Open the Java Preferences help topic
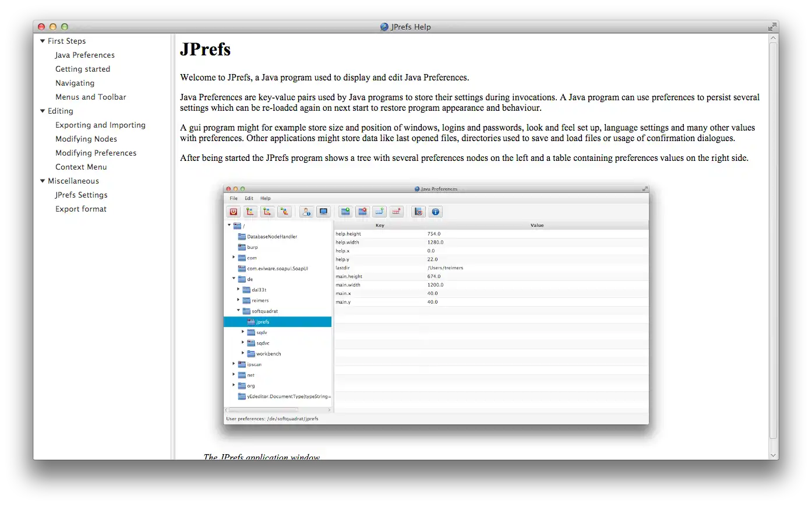Viewport: 812px width, 506px height. pos(85,55)
